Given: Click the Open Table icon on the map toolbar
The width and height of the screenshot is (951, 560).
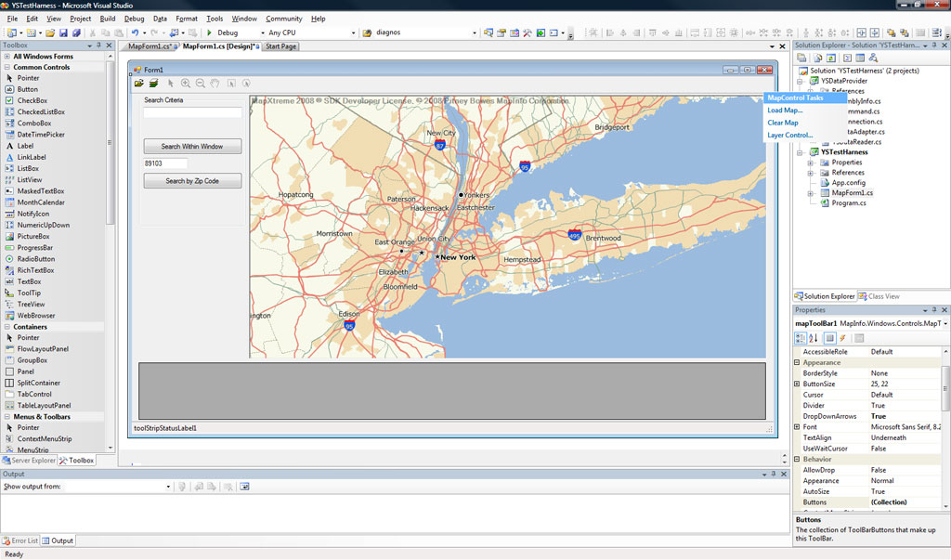Looking at the screenshot, I should [139, 84].
